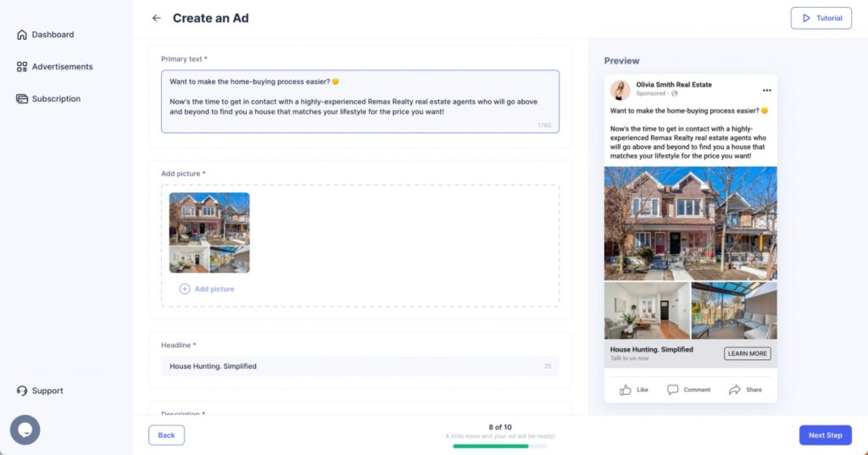The height and width of the screenshot is (455, 868).
Task: Proceed with the Next Step button
Action: [x=826, y=435]
